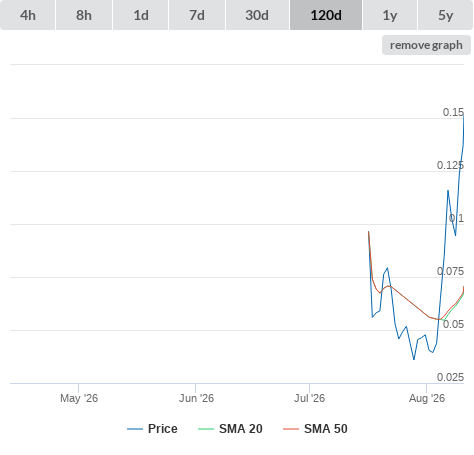The height and width of the screenshot is (455, 474).
Task: Open the 7d chart view
Action: 197,15
